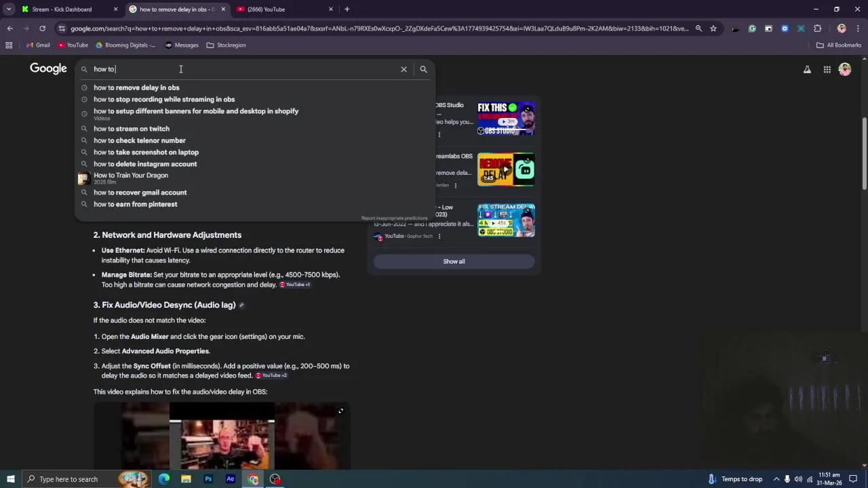Choose suggestion how to delete instagram account
Screen dimensions: 868x488
point(145,164)
